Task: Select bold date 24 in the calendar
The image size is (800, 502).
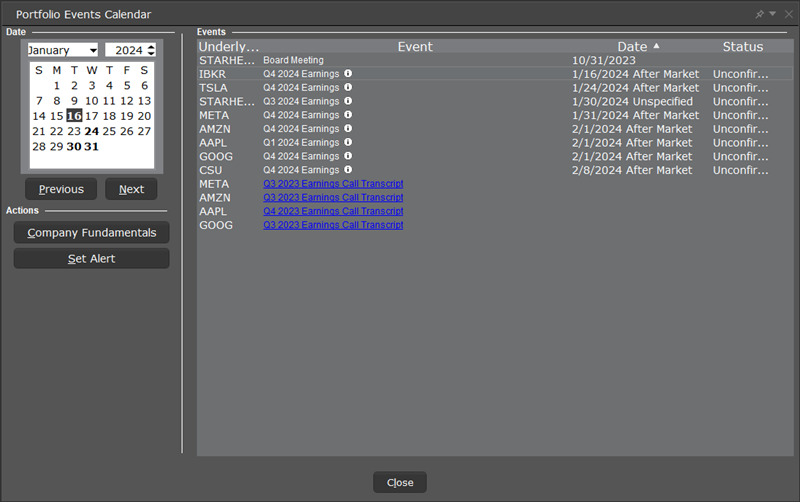Action: coord(92,131)
